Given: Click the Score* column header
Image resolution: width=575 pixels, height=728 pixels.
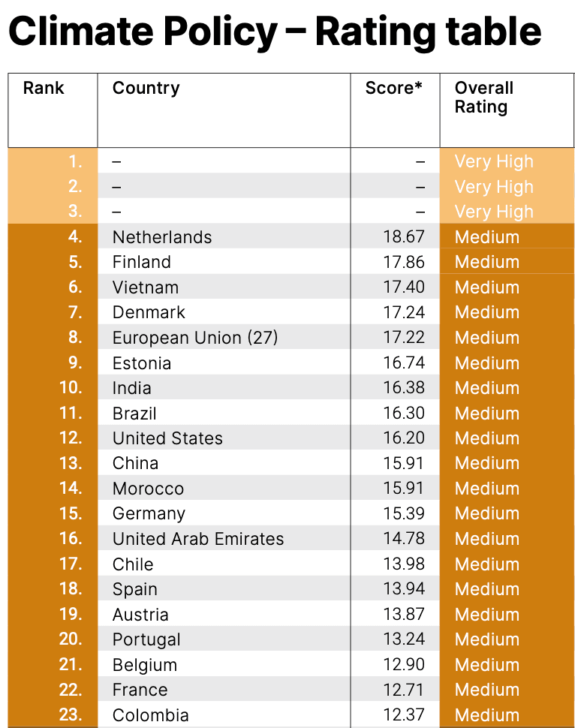Looking at the screenshot, I should 393,89.
